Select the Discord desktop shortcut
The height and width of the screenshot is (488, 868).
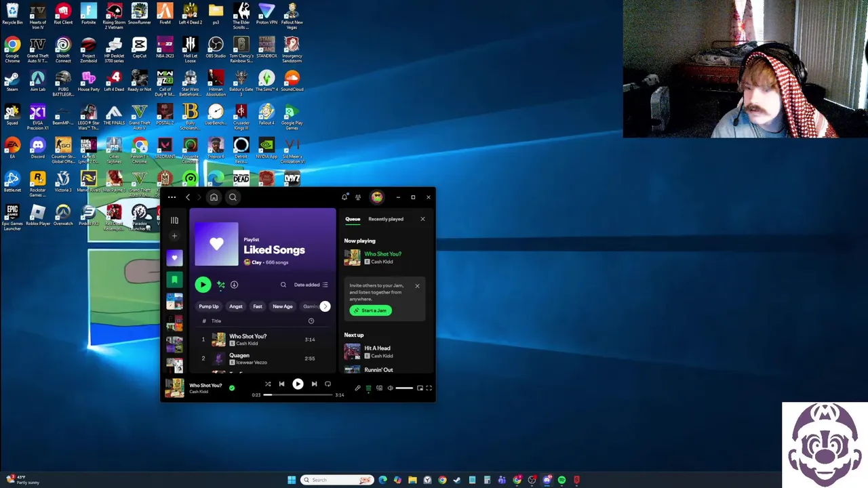click(38, 148)
